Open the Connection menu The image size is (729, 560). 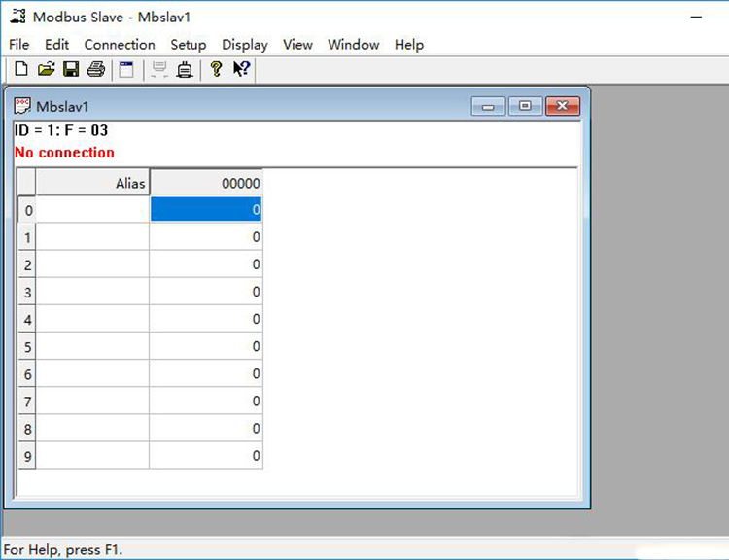tap(120, 45)
